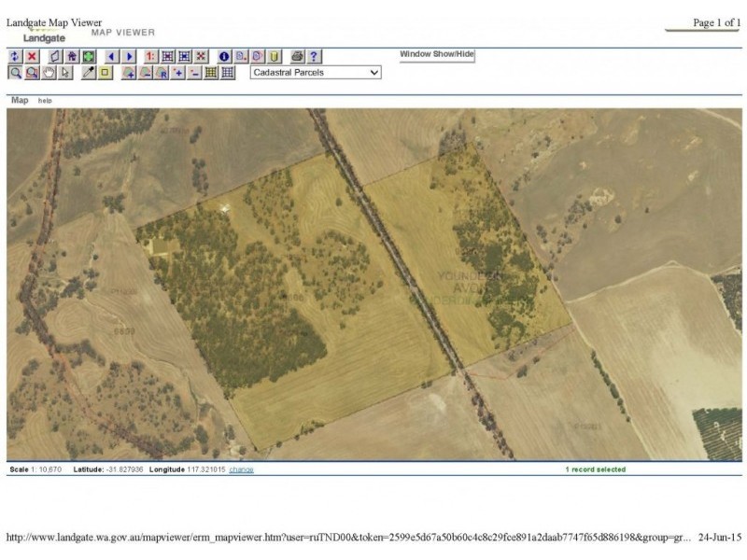Toggle Window Show/Hide
Image resolution: width=747 pixels, height=560 pixels.
[x=436, y=54]
